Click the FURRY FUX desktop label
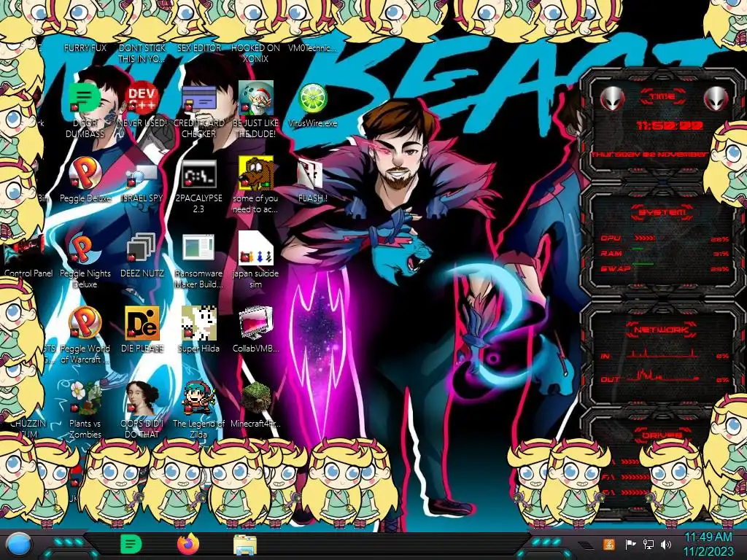 pos(85,48)
